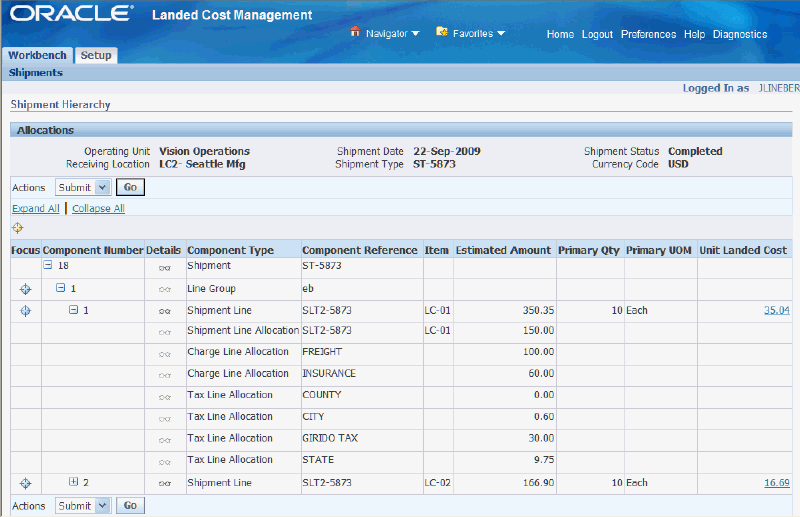Select the estimated amount 166.90
800x517 pixels.
tap(538, 483)
